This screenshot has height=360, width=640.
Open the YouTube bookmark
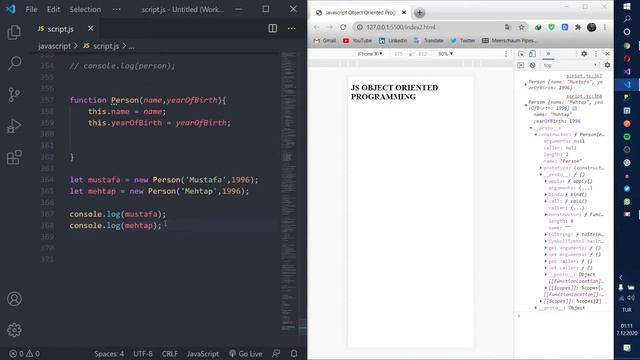pyautogui.click(x=358, y=40)
